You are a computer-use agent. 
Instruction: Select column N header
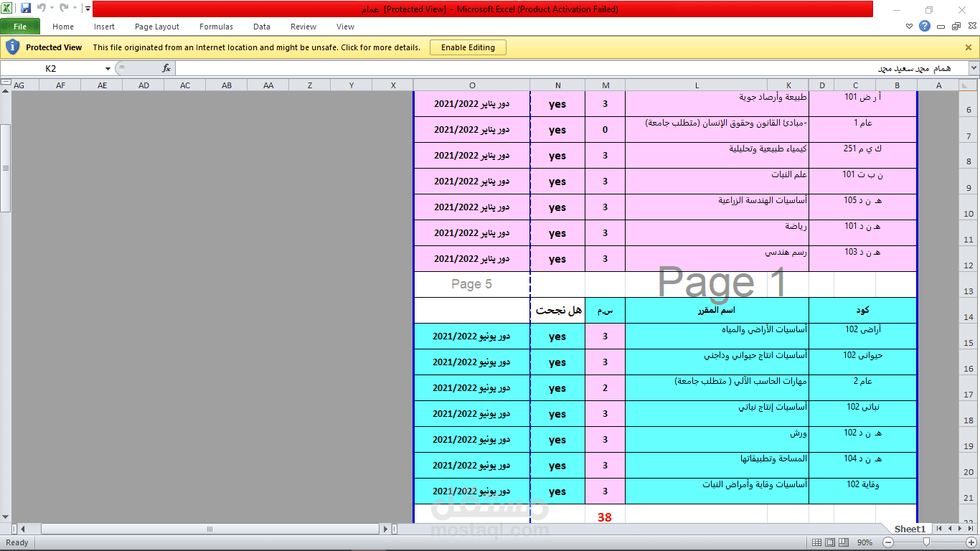click(557, 85)
